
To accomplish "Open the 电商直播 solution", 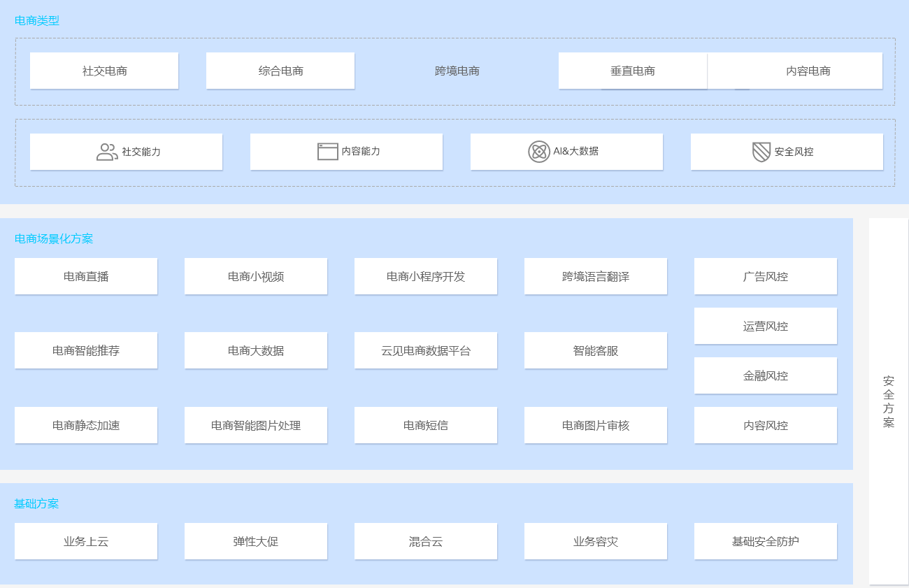I will click(86, 276).
